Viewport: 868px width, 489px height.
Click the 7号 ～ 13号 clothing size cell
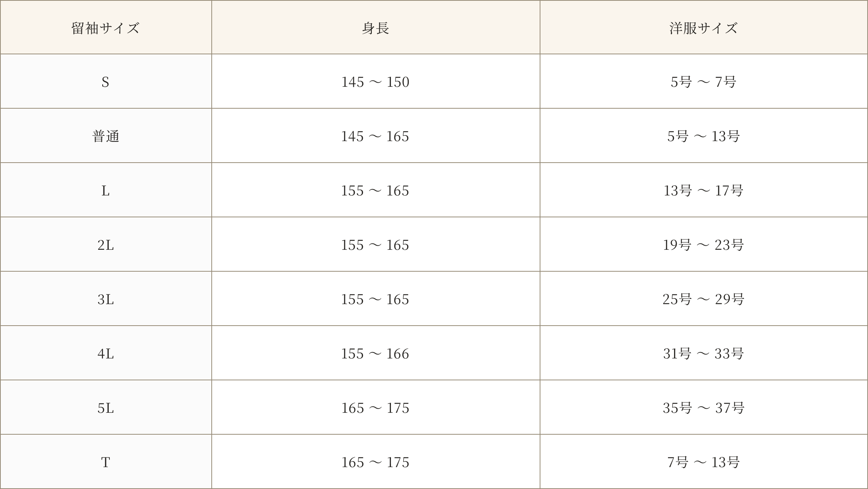pyautogui.click(x=704, y=462)
